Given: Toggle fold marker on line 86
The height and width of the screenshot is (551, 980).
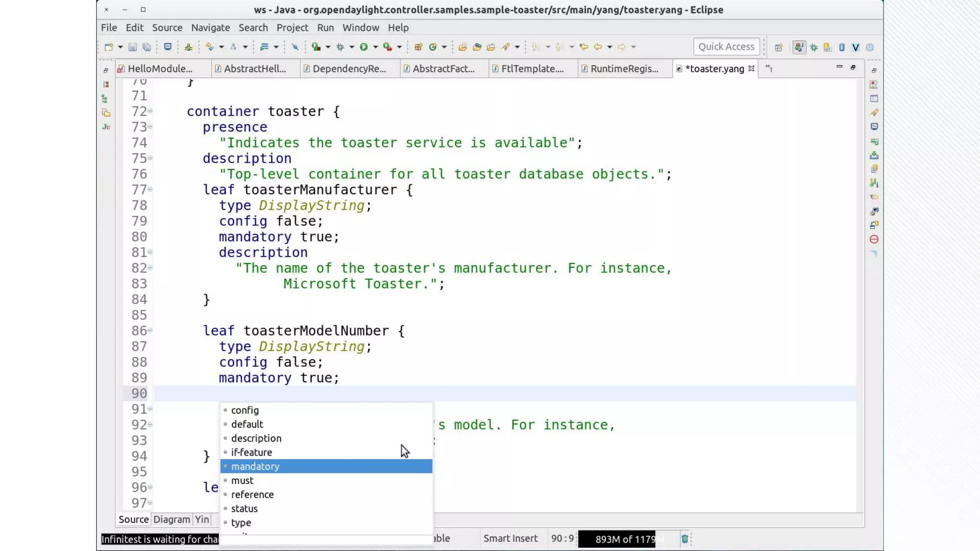Looking at the screenshot, I should (150, 331).
